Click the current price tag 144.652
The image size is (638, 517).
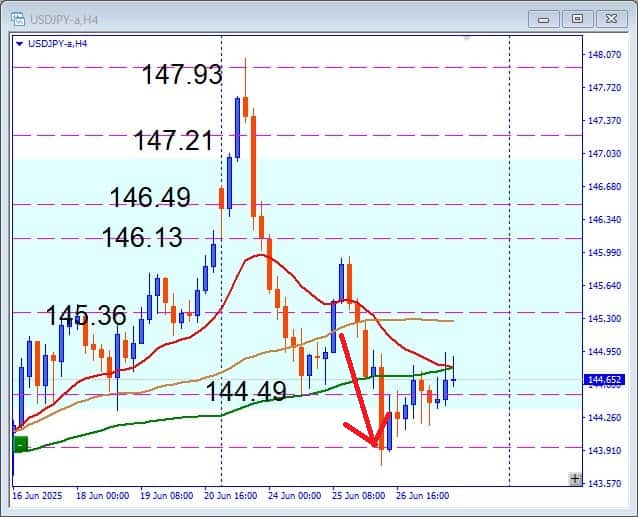[x=604, y=380]
